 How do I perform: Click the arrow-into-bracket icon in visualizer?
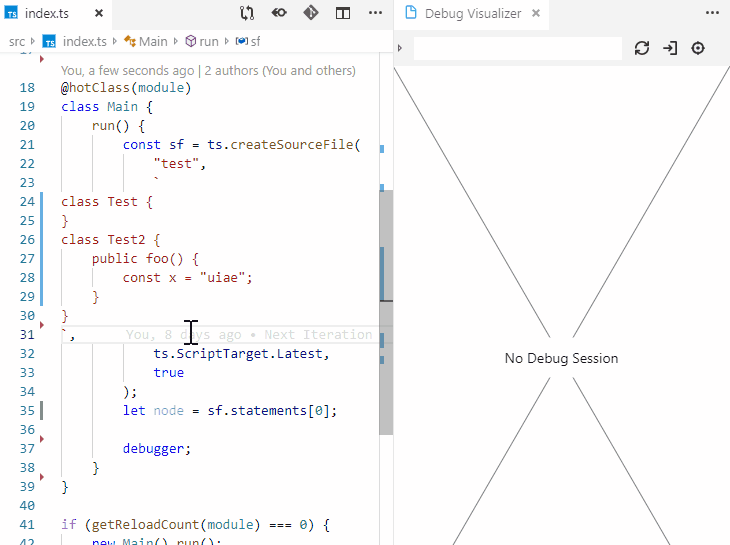[670, 48]
